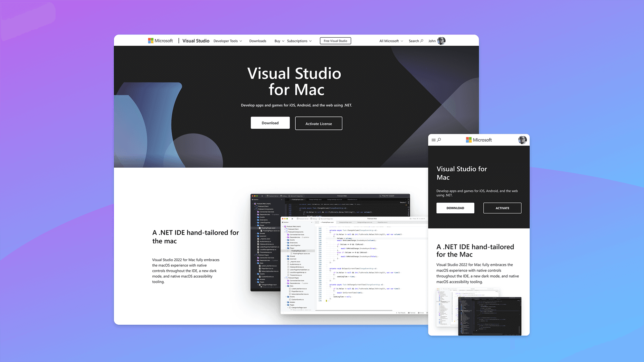
Task: Expand the Developer Tools dropdown
Action: click(x=228, y=41)
